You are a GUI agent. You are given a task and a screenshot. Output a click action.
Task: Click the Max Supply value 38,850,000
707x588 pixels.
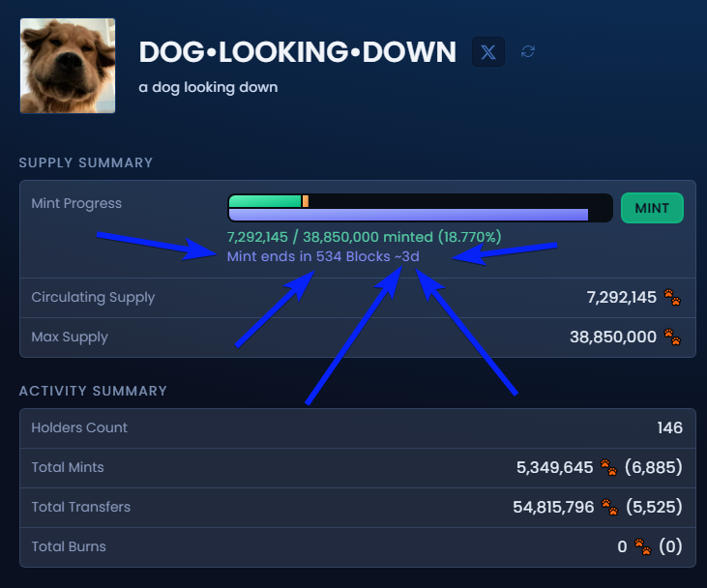[x=613, y=337]
